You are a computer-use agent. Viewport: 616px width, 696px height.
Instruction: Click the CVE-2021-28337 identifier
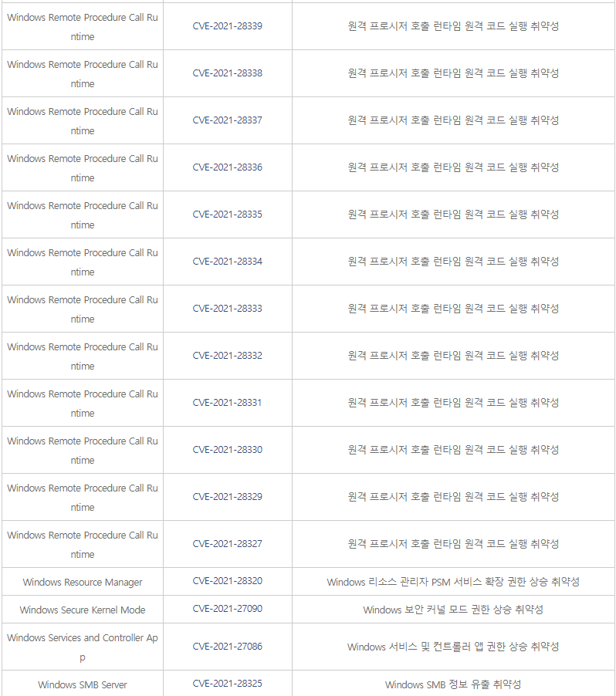[x=227, y=120]
